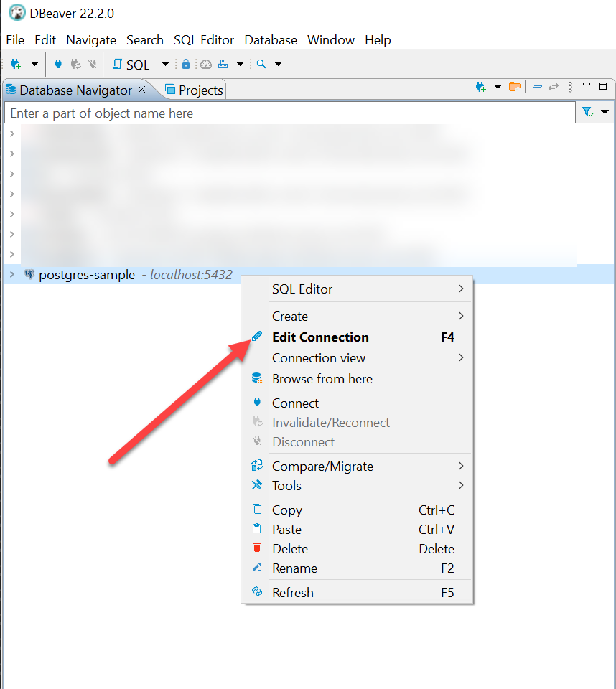616x689 pixels.
Task: Open the dropdown beside the stacked boxes icon
Action: tap(240, 64)
